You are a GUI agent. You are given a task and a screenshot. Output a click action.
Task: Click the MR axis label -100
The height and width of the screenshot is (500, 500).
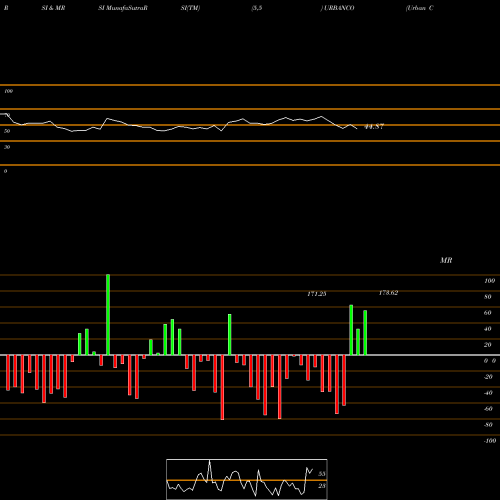[490, 441]
